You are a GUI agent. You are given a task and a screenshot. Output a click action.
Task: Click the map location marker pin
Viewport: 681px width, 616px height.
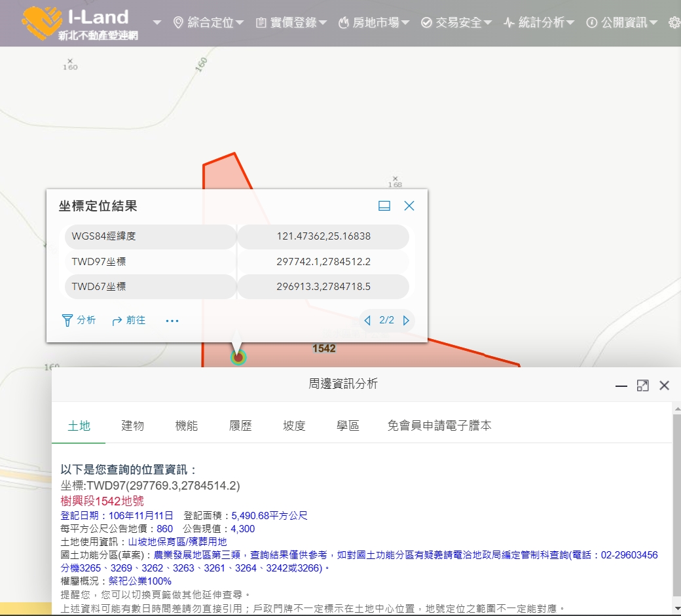(238, 357)
